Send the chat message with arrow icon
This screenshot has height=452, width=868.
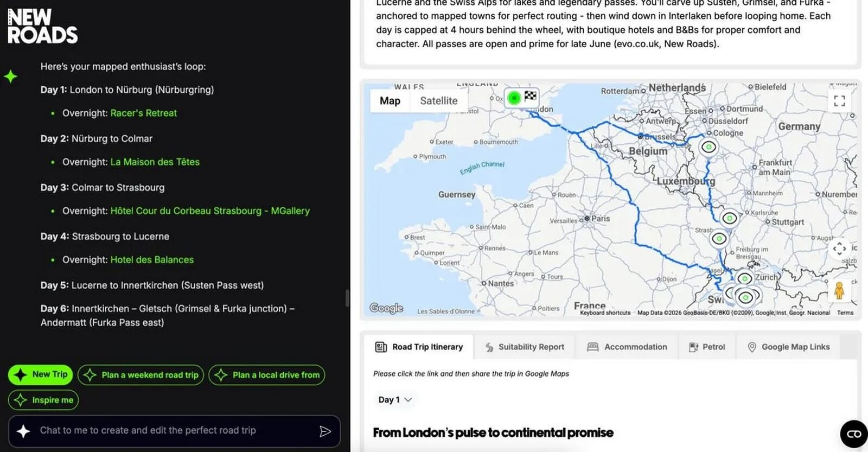[325, 431]
